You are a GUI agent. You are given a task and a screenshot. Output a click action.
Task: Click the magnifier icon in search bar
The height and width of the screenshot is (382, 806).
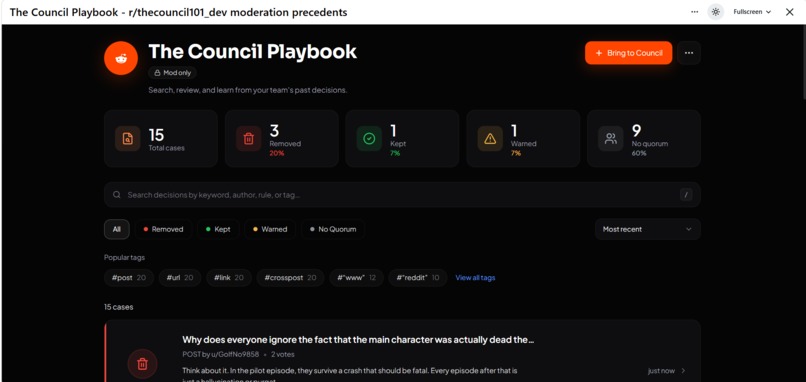tap(117, 195)
